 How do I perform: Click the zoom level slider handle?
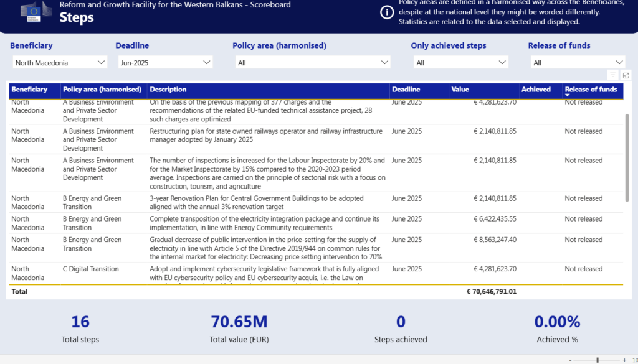598,360
